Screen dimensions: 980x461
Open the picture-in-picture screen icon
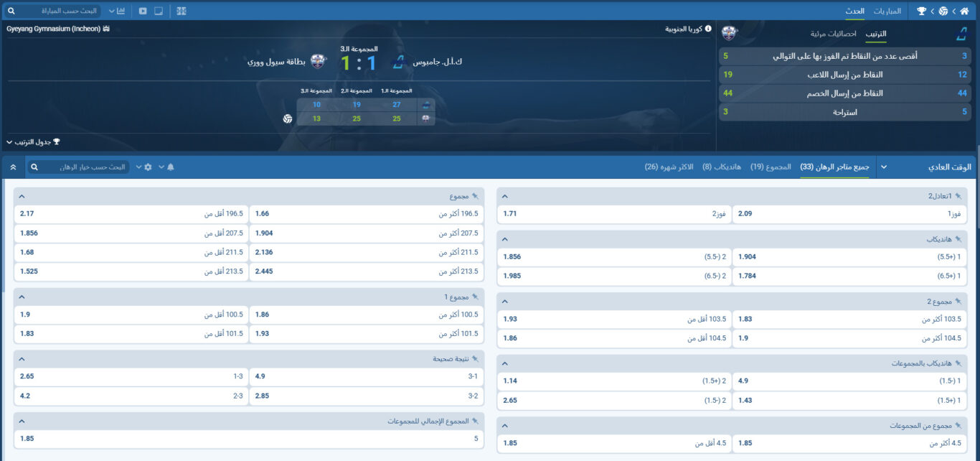point(160,11)
